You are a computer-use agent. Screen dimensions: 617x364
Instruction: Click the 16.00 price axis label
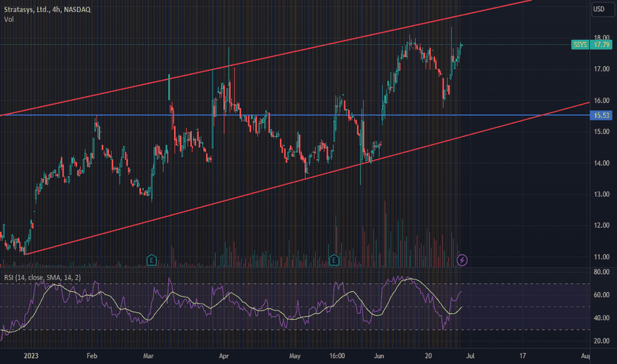click(602, 101)
